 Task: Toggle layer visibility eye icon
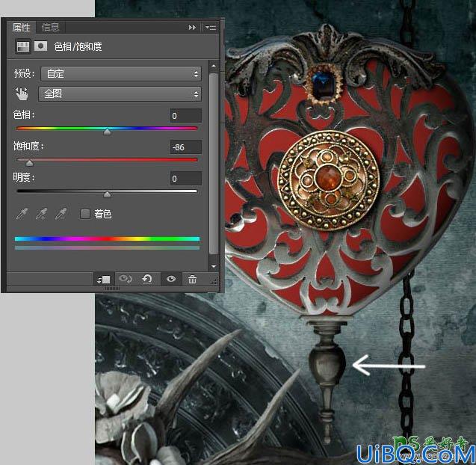coord(171,279)
